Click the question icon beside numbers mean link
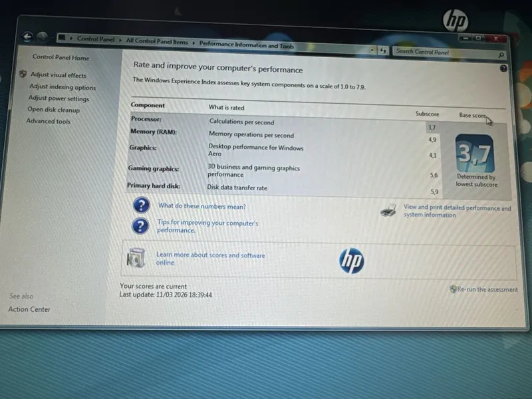This screenshot has height=399, width=532. click(142, 205)
